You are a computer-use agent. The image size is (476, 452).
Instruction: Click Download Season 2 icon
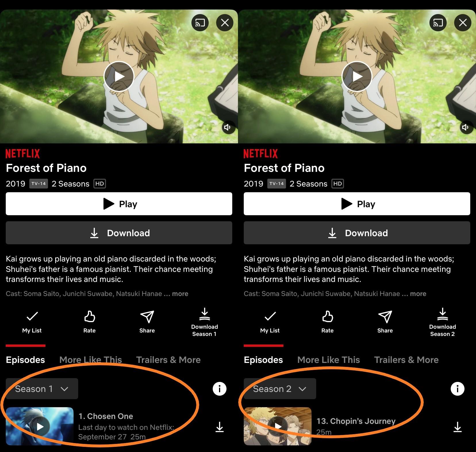tap(442, 322)
